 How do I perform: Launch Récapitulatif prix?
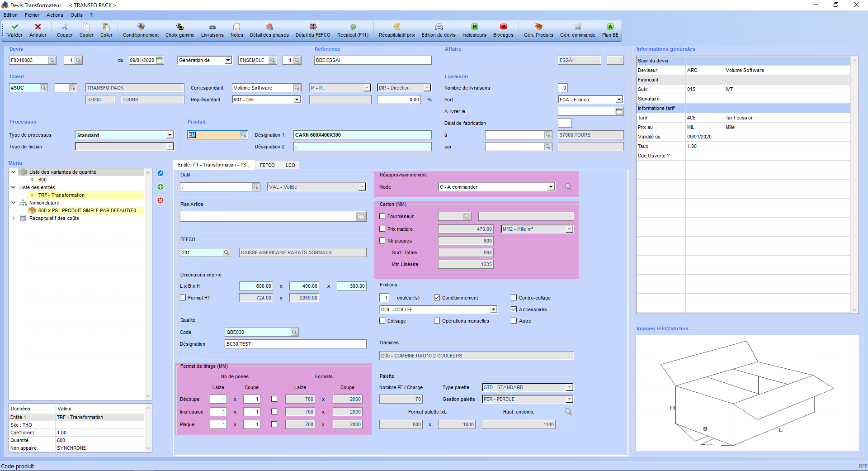point(396,30)
